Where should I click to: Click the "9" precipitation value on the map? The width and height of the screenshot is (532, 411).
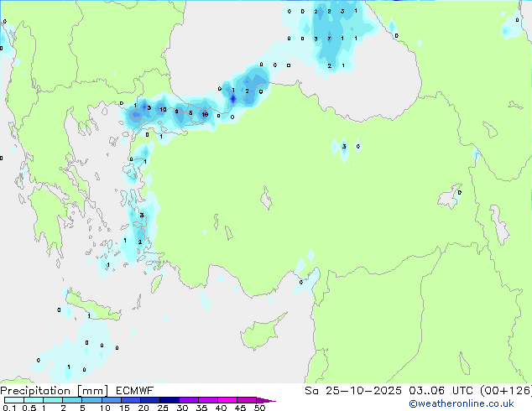[x=177, y=112]
